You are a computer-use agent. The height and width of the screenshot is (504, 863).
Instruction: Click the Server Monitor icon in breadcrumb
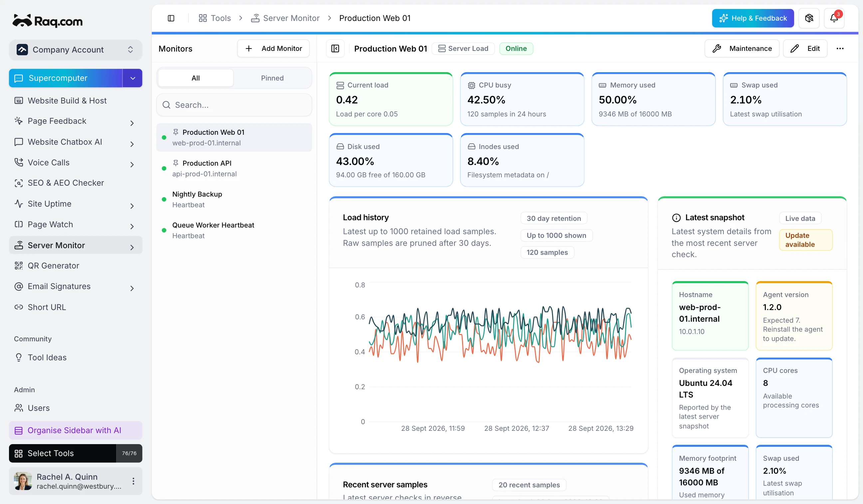pyautogui.click(x=255, y=18)
